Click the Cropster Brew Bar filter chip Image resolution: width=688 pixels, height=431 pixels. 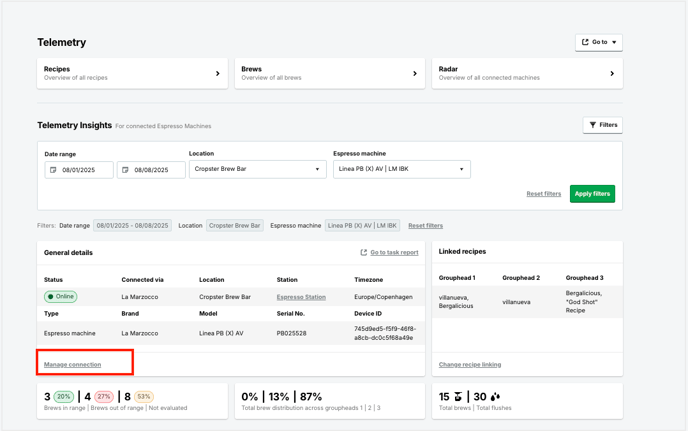pos(234,226)
